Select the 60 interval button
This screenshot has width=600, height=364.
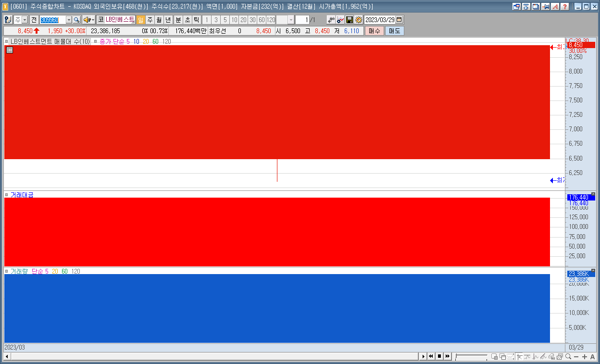click(x=262, y=20)
